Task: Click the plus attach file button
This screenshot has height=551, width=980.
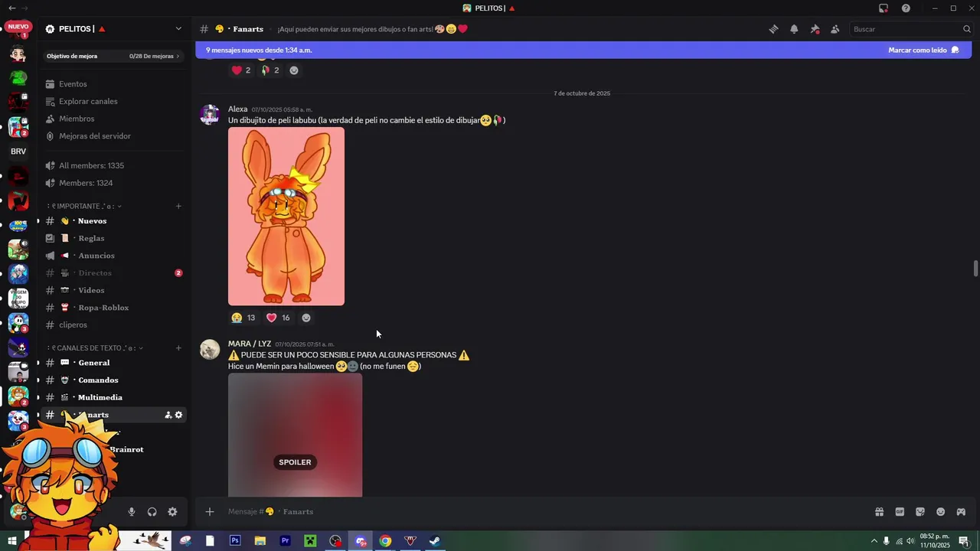Action: coord(210,512)
